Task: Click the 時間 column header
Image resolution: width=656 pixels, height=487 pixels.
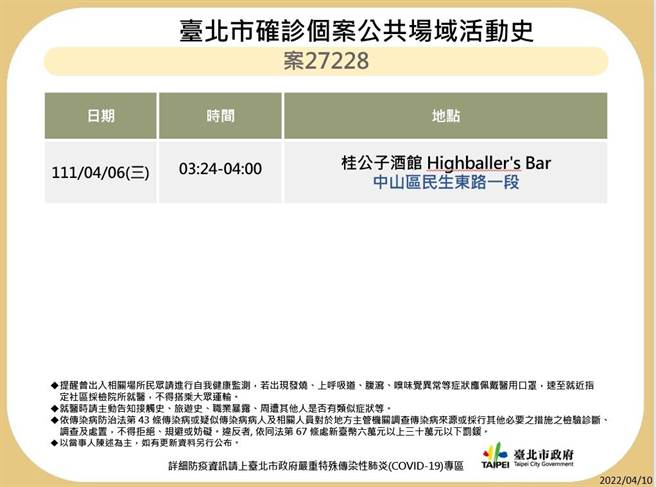Action: tap(220, 116)
